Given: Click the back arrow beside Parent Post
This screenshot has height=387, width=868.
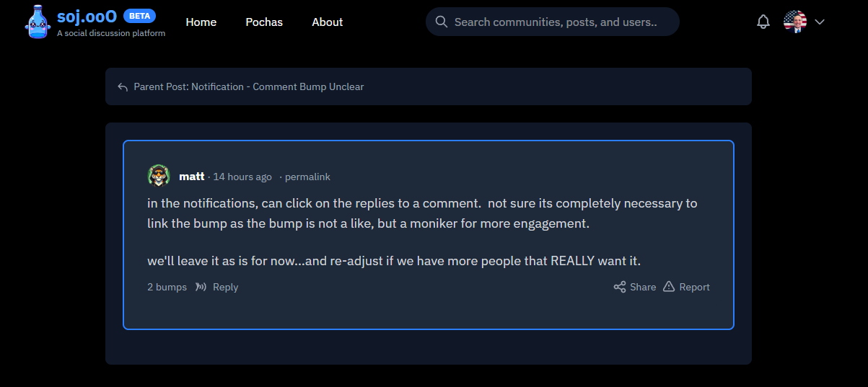Looking at the screenshot, I should click(x=123, y=87).
